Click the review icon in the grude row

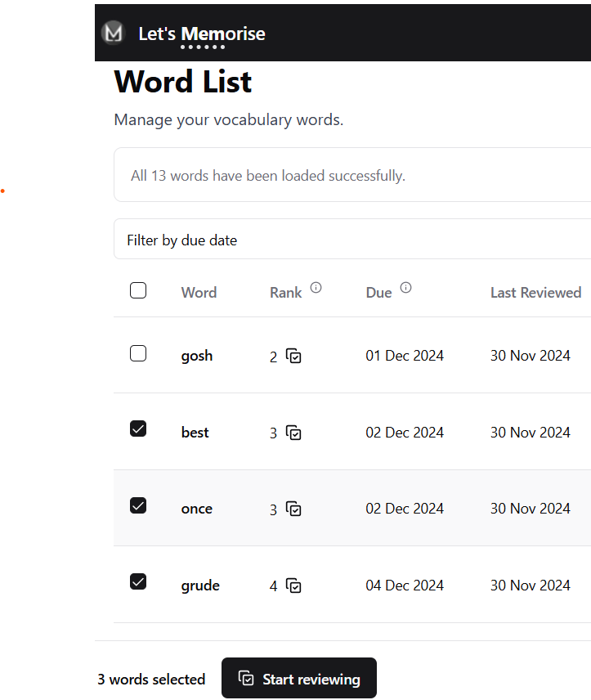click(294, 586)
